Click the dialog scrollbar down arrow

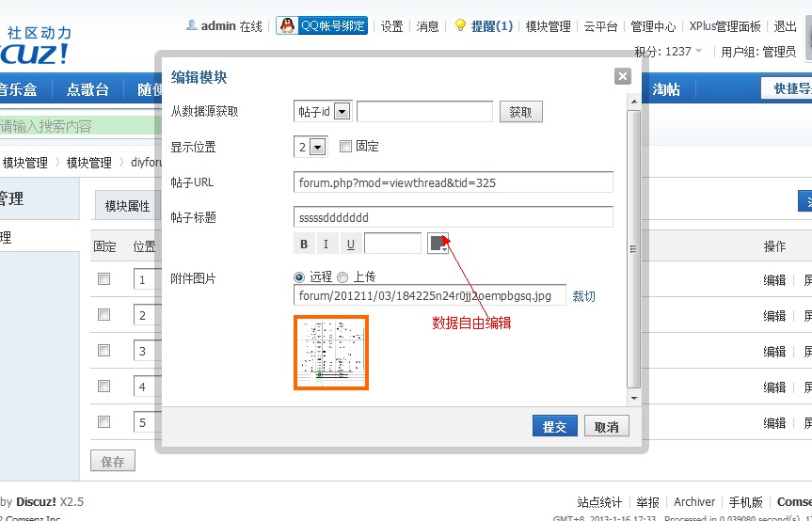coord(634,398)
